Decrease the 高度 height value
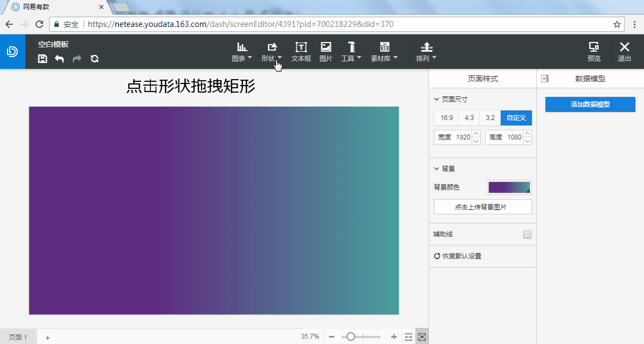The image size is (644, 344). pos(528,141)
